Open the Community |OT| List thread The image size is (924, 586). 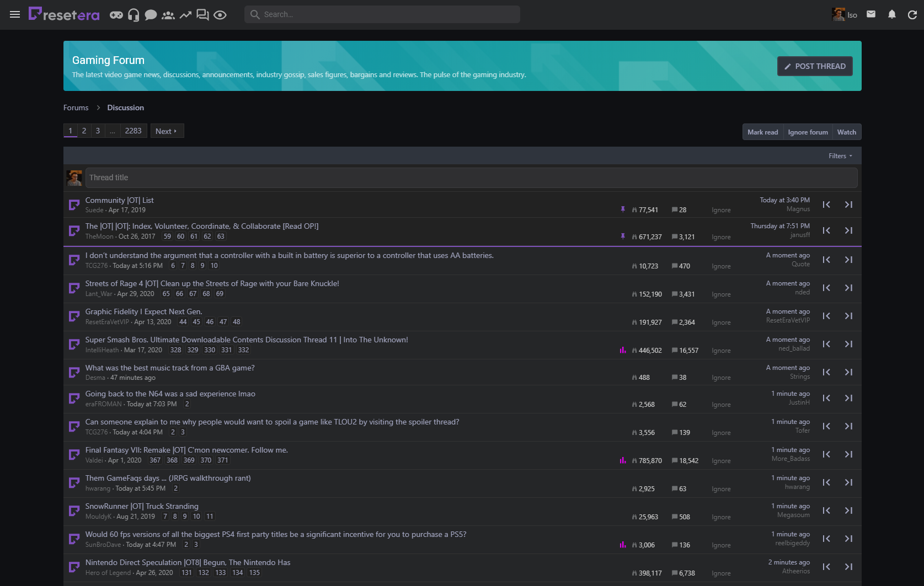tap(119, 200)
